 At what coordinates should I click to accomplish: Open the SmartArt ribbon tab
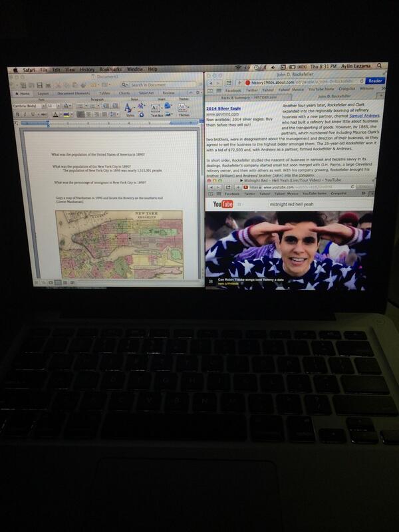click(146, 92)
